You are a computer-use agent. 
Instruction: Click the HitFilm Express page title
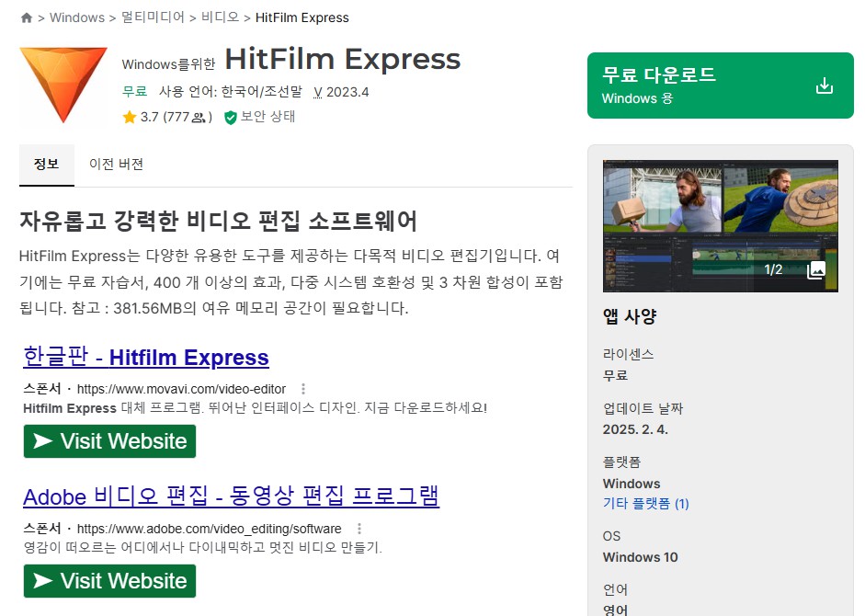tap(343, 59)
